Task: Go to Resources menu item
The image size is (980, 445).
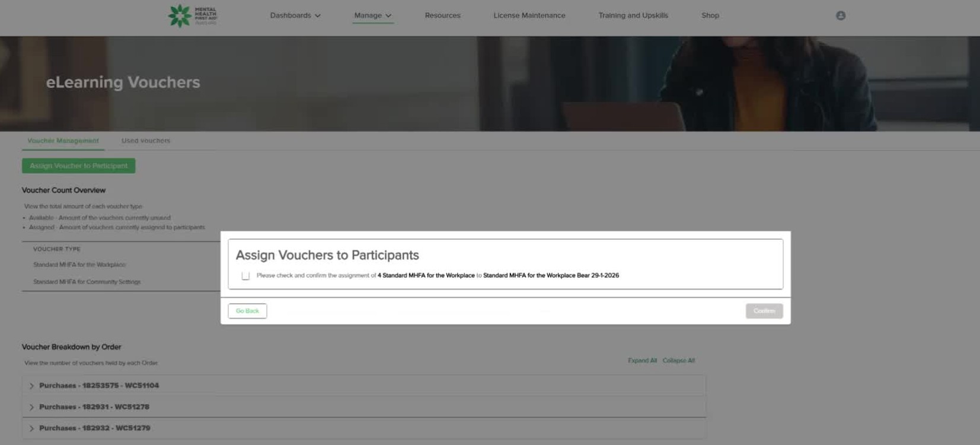Action: pos(442,16)
